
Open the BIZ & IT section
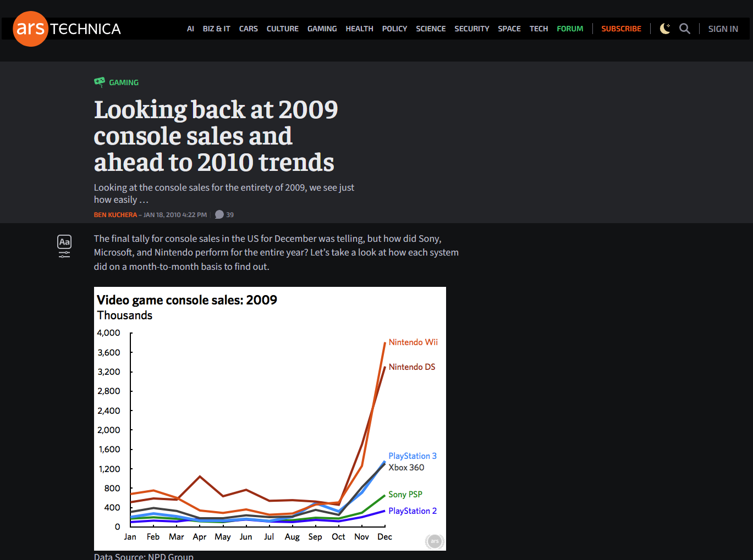pos(217,29)
